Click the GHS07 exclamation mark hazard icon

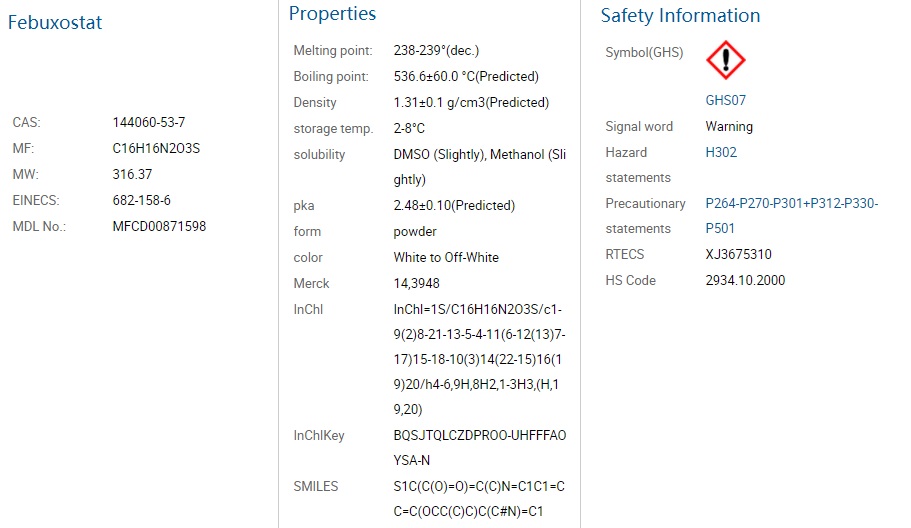(726, 60)
